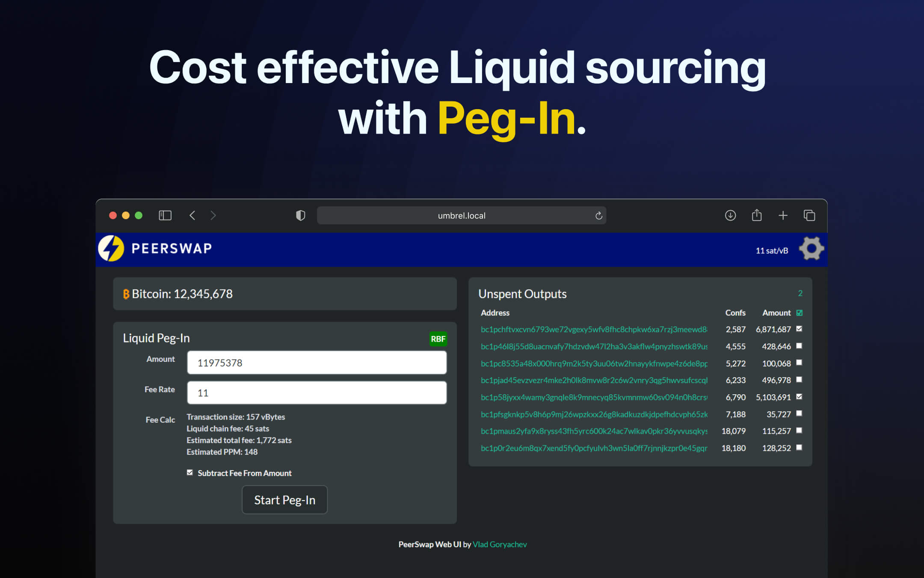Screen dimensions: 924x578
Task: Check the 496,978 output checkbox
Action: tap(799, 379)
